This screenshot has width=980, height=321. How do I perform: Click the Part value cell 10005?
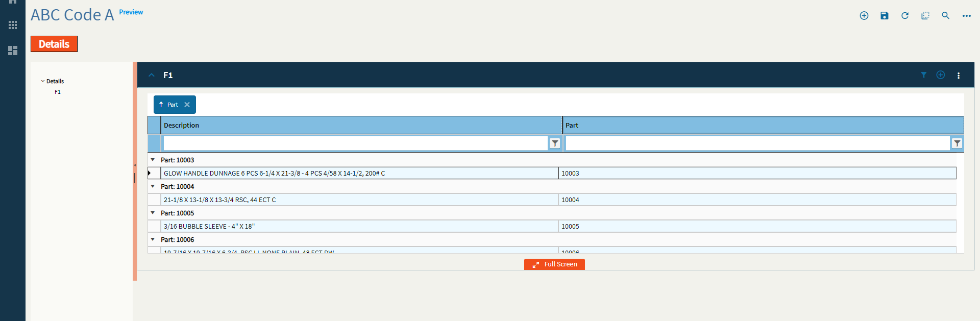click(x=757, y=227)
